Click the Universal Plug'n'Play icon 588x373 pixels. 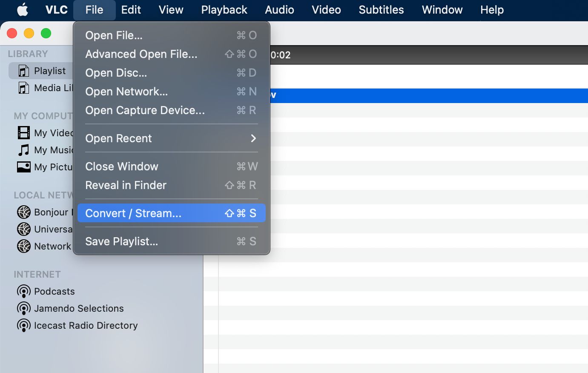click(24, 229)
